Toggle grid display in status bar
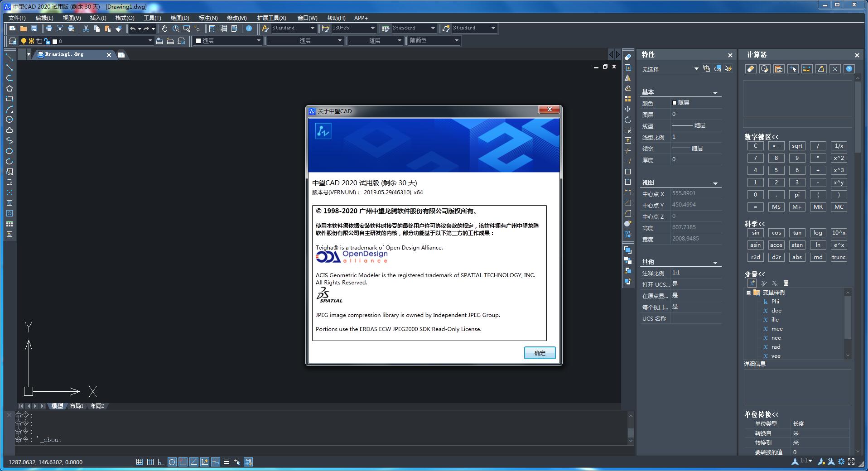The width and height of the screenshot is (868, 471). point(150,462)
